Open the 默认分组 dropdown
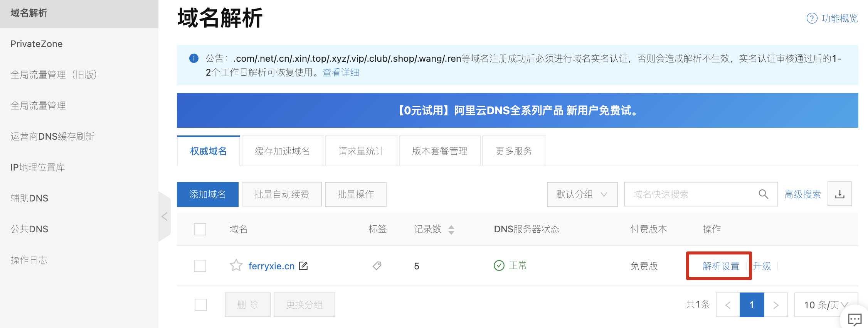 click(582, 194)
